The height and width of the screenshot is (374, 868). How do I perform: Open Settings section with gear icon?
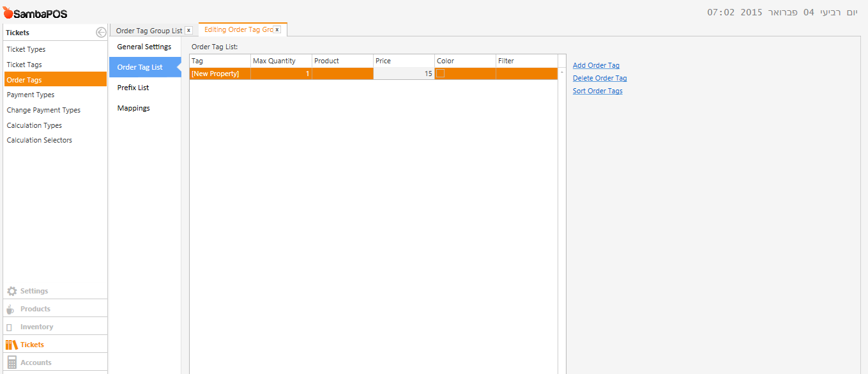pyautogui.click(x=12, y=291)
